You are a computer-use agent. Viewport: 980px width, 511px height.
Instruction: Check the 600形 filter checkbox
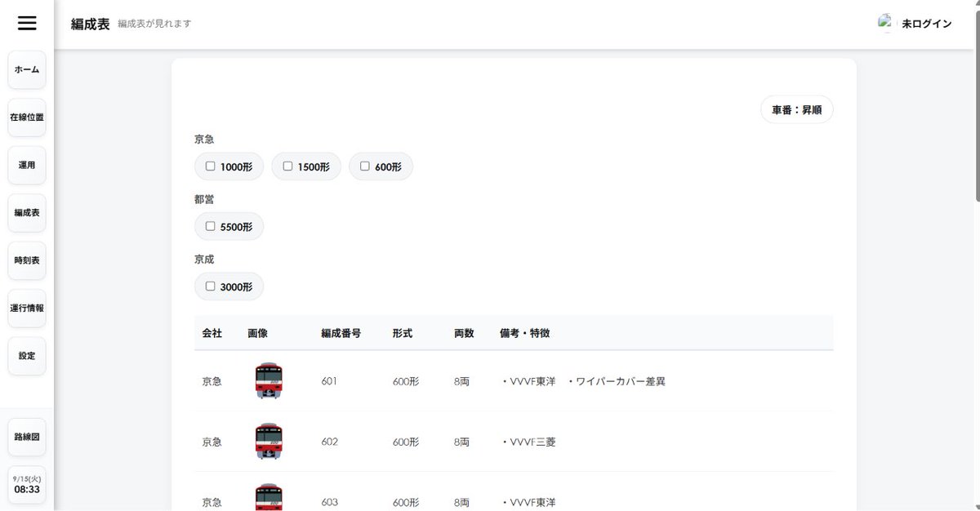[x=365, y=166]
